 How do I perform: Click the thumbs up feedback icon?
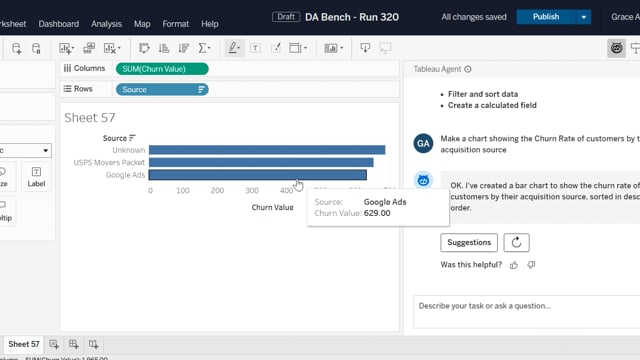tap(513, 265)
